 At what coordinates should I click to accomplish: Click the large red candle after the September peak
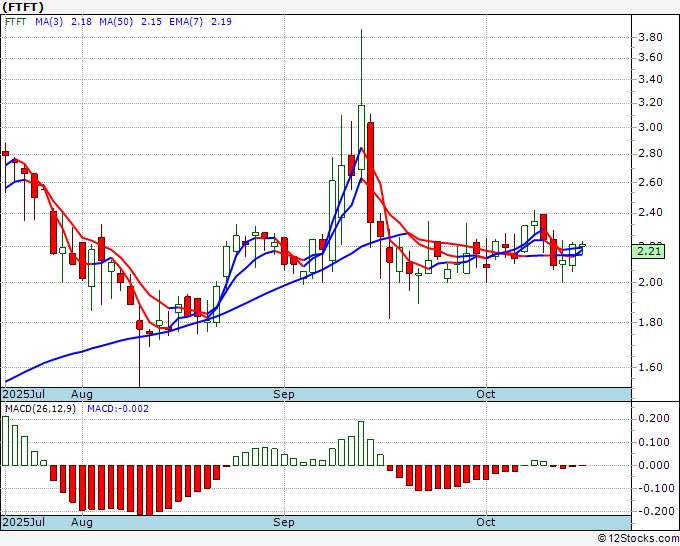coord(370,172)
